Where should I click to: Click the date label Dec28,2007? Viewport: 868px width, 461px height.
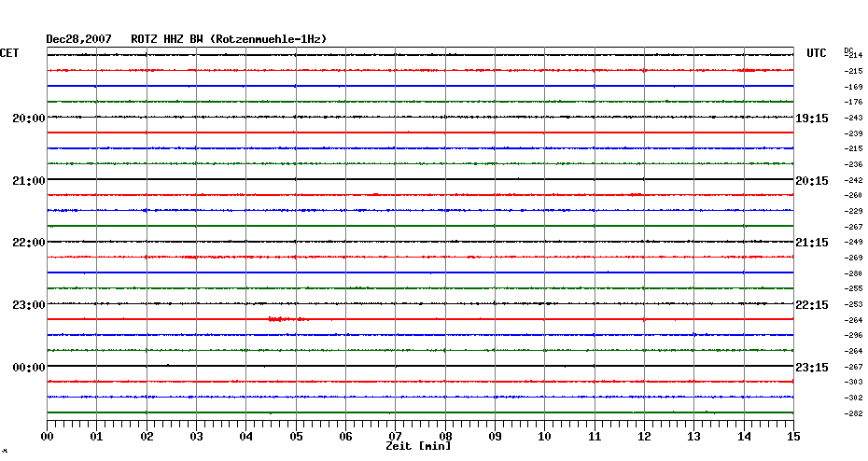[78, 39]
